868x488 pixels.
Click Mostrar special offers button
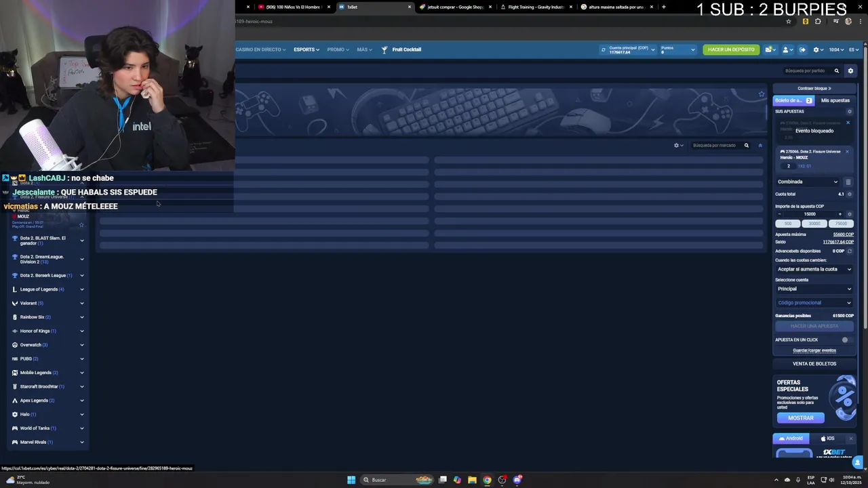coord(801,418)
